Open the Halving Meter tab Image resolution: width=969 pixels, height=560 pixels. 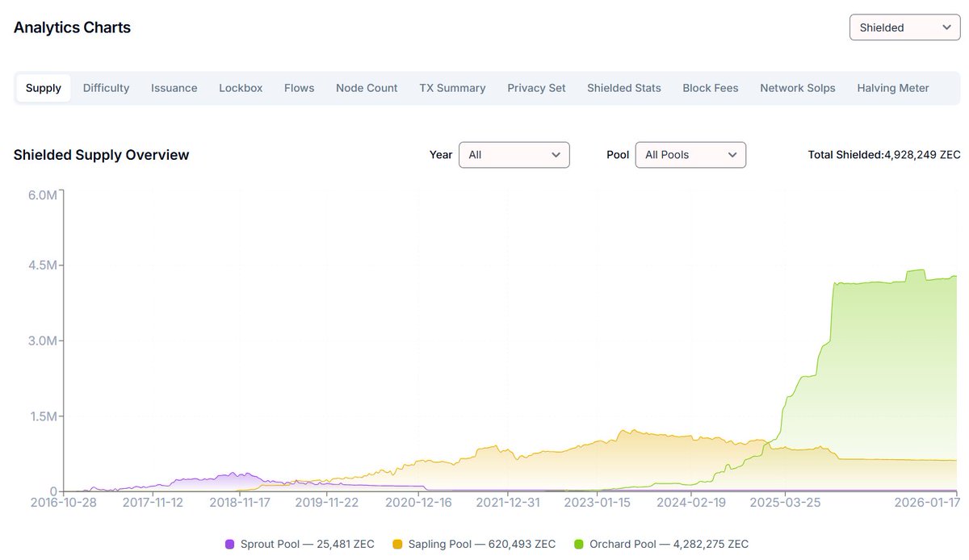(893, 88)
